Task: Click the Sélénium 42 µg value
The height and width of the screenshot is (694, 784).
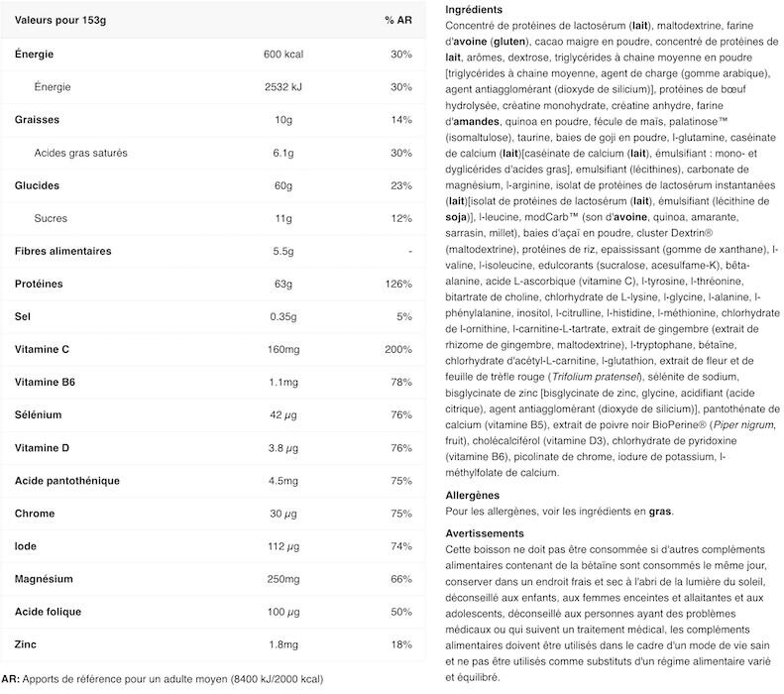Action: point(283,415)
